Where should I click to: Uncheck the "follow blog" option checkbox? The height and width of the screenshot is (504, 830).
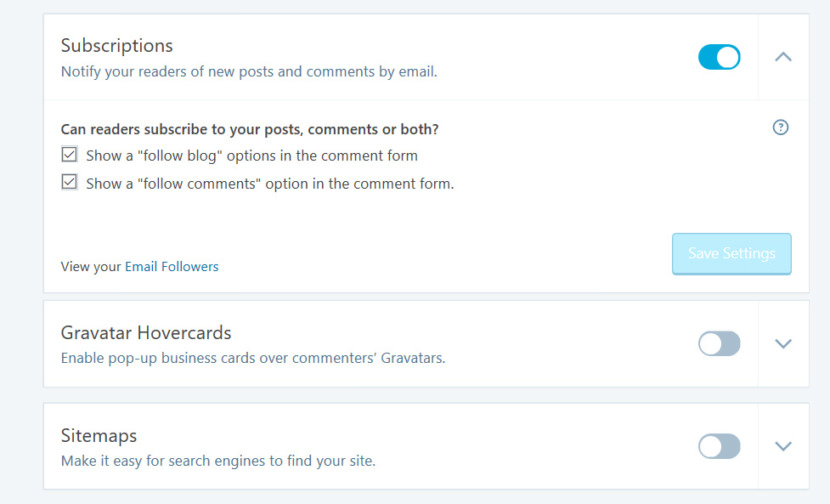coord(69,155)
